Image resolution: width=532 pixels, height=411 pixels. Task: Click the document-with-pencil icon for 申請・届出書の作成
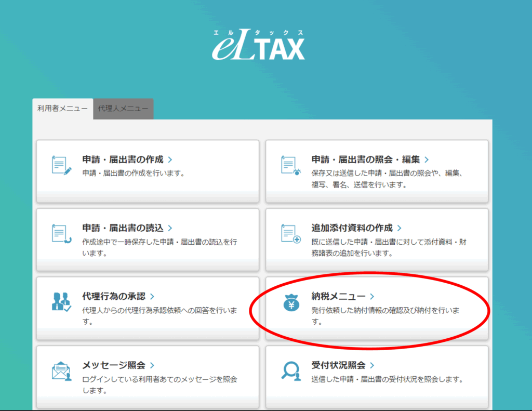click(x=61, y=165)
